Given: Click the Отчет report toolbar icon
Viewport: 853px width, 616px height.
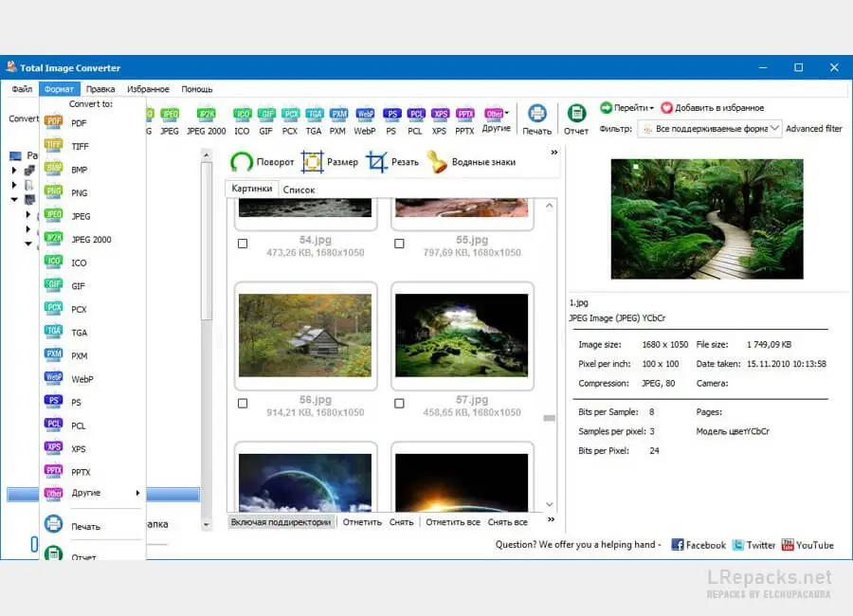Looking at the screenshot, I should [x=576, y=119].
